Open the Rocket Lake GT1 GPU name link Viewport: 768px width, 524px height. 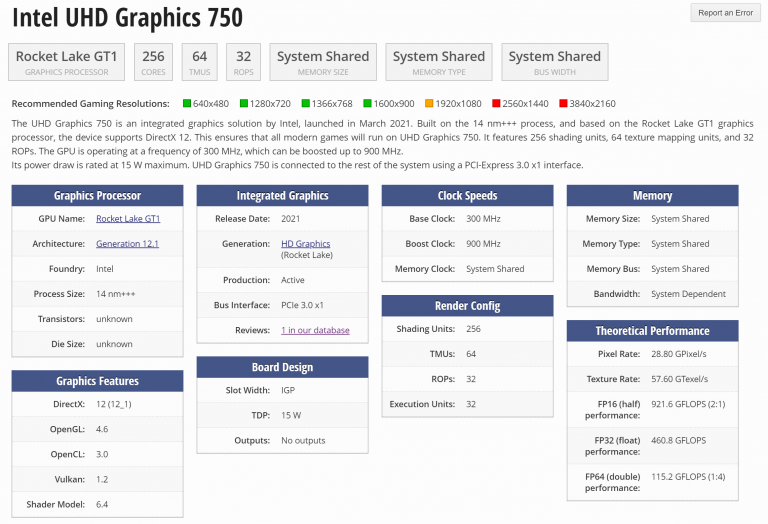click(x=128, y=218)
